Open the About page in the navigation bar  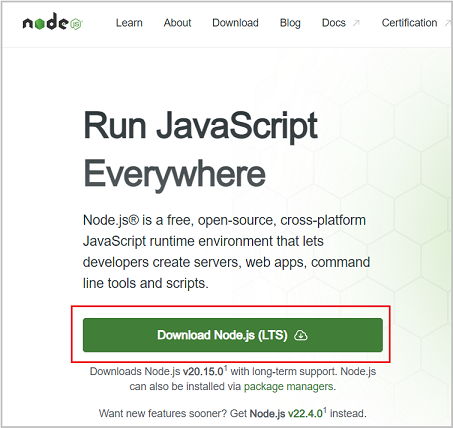[177, 23]
